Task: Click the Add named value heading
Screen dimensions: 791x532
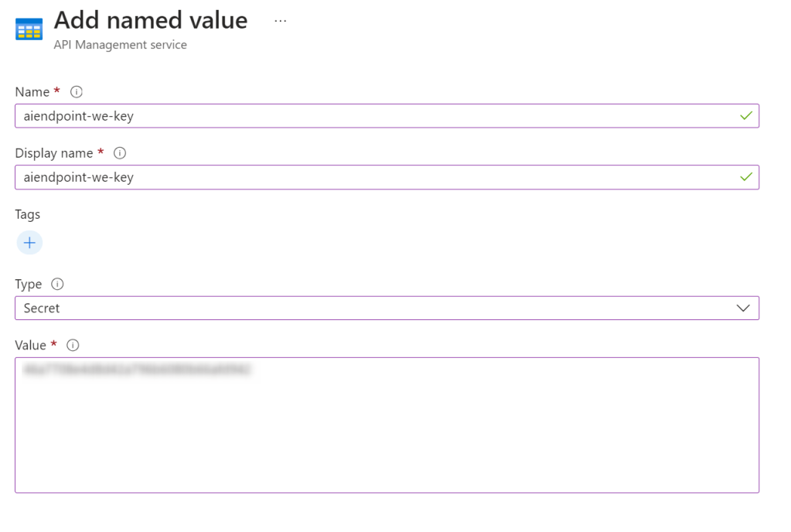Action: [x=151, y=20]
